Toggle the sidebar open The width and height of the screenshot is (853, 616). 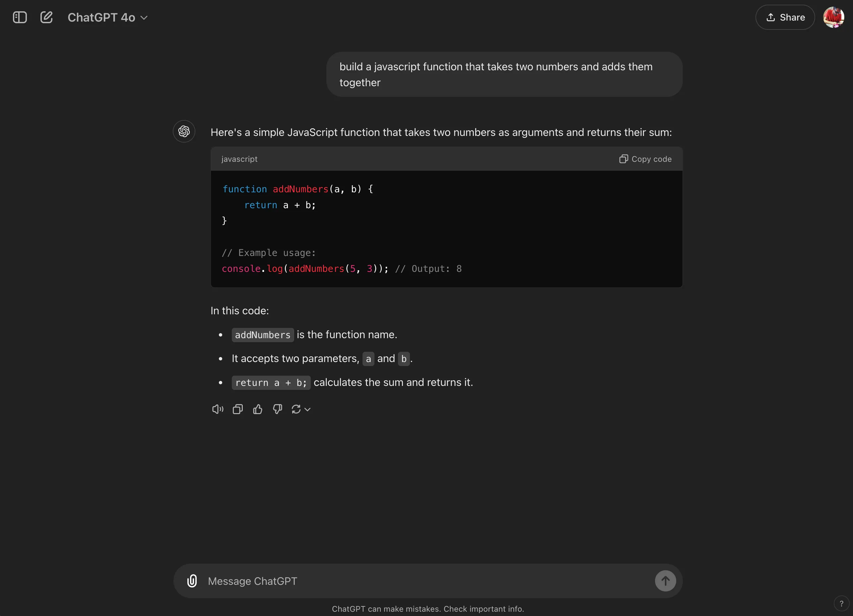20,17
